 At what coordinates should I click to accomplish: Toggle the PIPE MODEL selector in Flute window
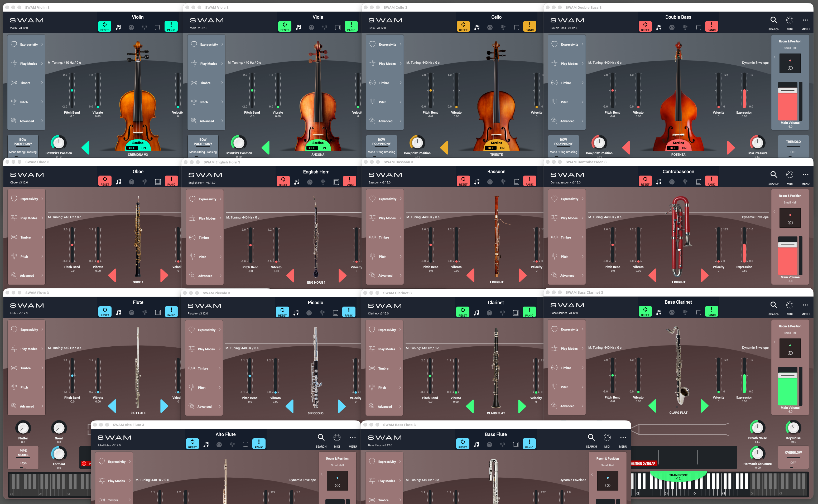23,457
